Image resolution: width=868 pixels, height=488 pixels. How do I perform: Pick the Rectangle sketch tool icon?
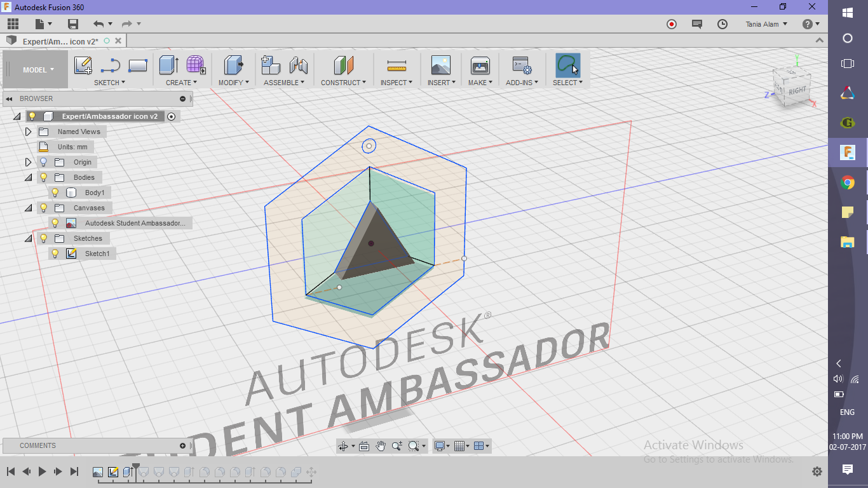[x=138, y=65]
